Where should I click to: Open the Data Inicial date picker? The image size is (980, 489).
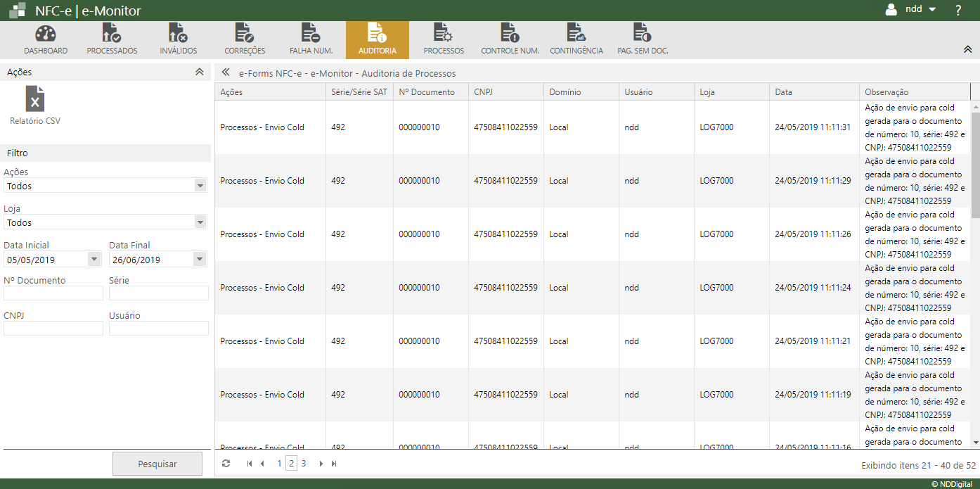pyautogui.click(x=95, y=260)
